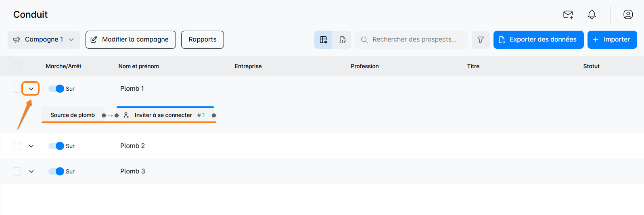Open the Campagne 1 dropdown

(x=44, y=40)
